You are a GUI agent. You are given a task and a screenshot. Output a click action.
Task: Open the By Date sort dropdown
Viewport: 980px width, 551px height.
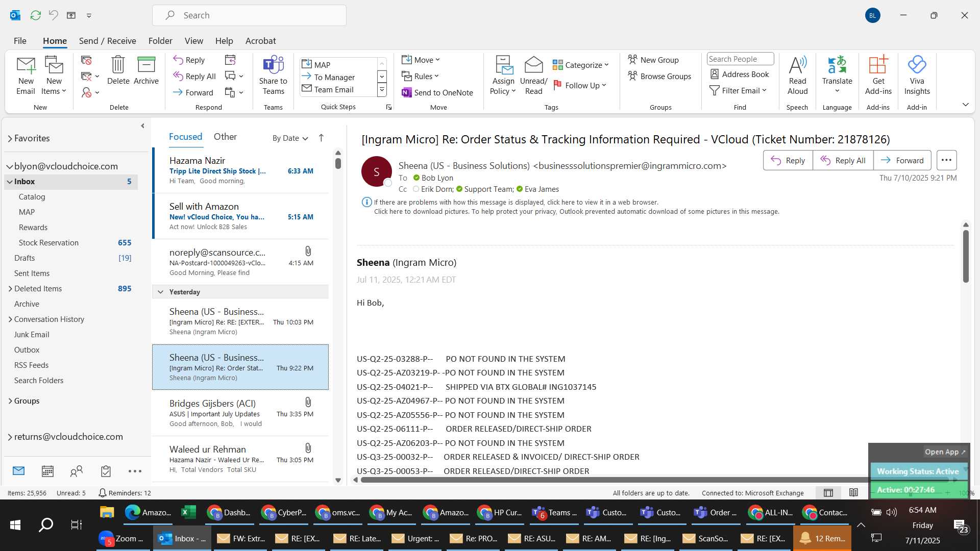tap(290, 138)
